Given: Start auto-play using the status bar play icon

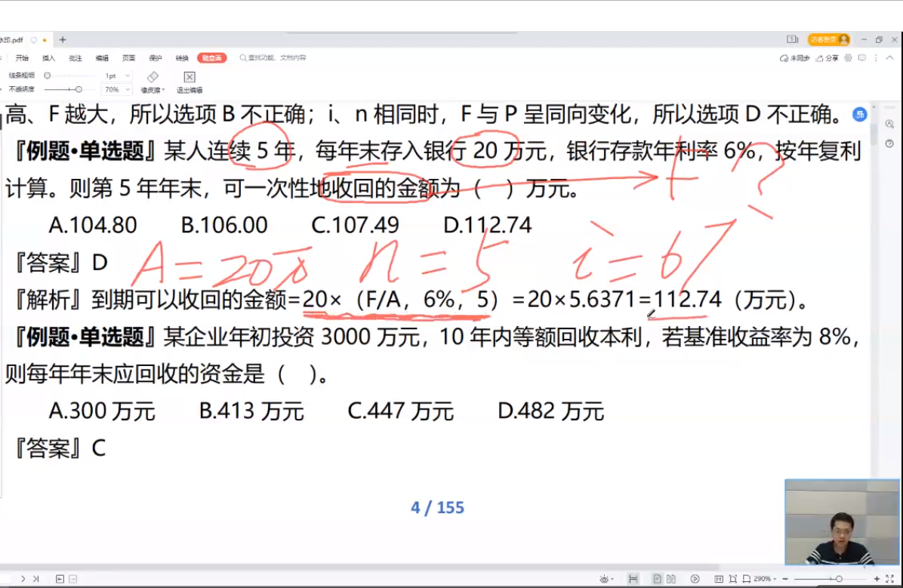Looking at the screenshot, I should point(694,579).
